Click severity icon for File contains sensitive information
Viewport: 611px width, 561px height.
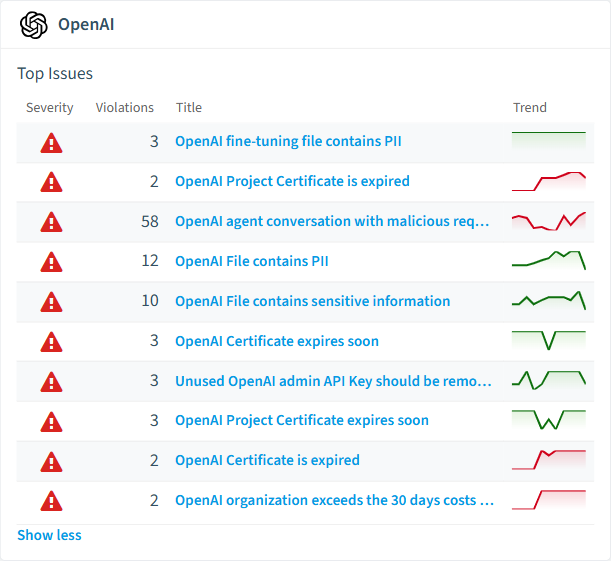click(51, 303)
